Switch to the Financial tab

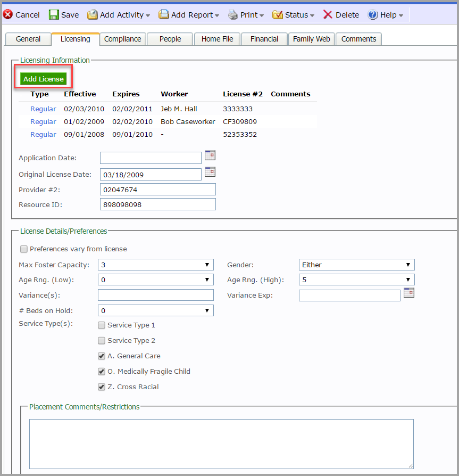click(x=264, y=39)
